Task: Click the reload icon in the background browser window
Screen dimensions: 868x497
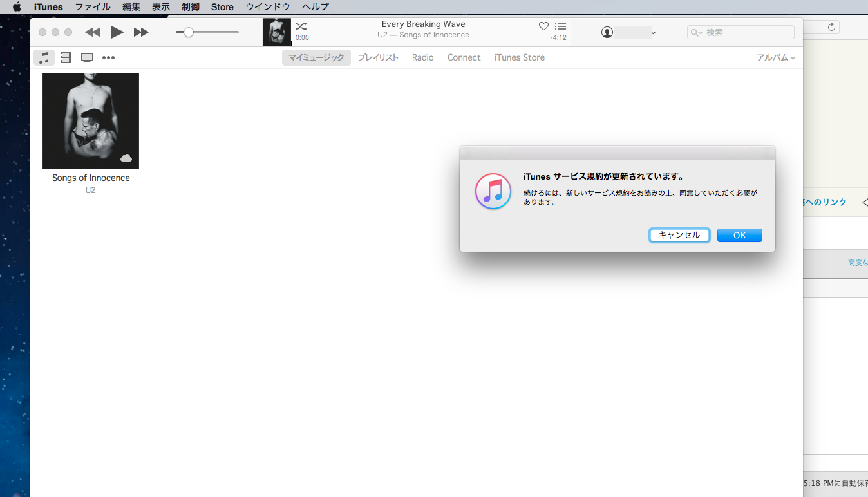Action: click(x=831, y=27)
